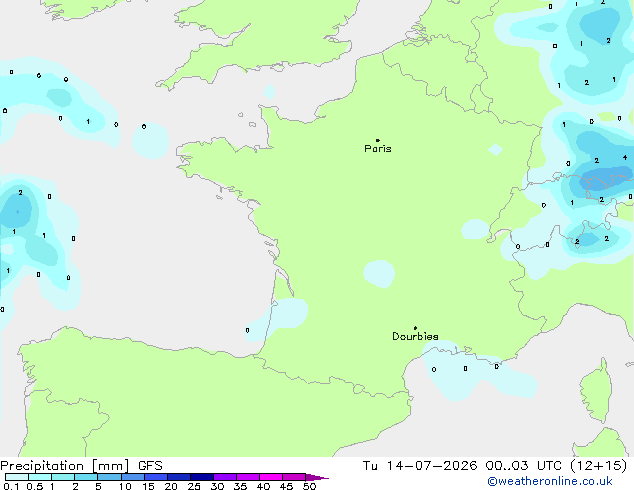Click the above-50 mm legend arrow tip

pos(317,477)
